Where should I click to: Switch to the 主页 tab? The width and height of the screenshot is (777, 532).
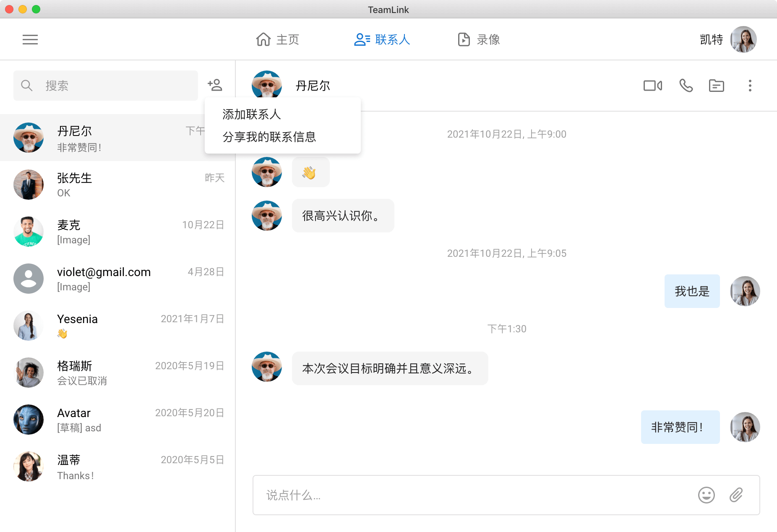[277, 39]
